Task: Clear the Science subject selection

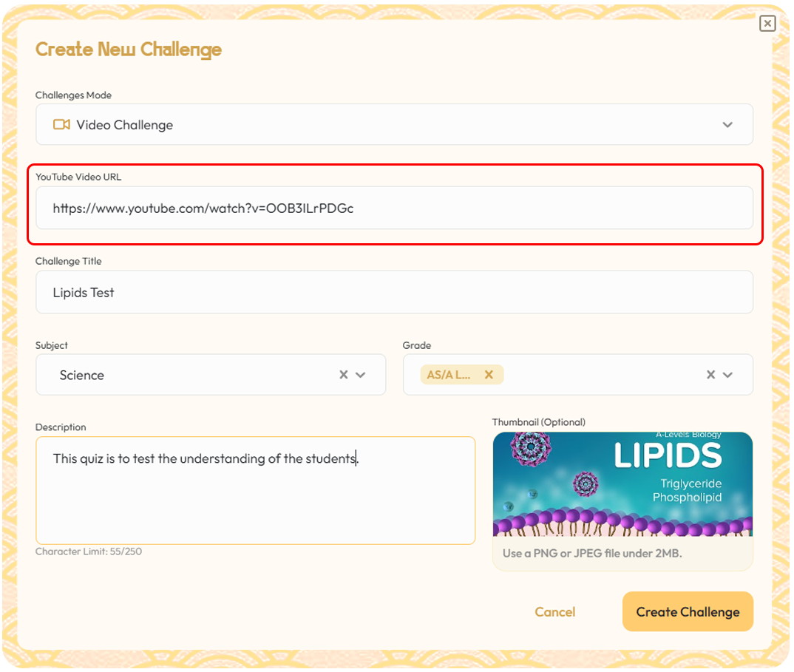Action: point(344,375)
